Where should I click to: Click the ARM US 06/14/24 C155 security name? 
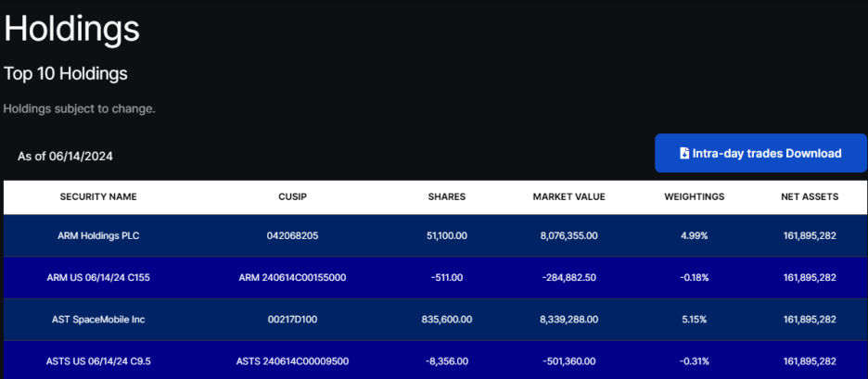[x=98, y=278]
